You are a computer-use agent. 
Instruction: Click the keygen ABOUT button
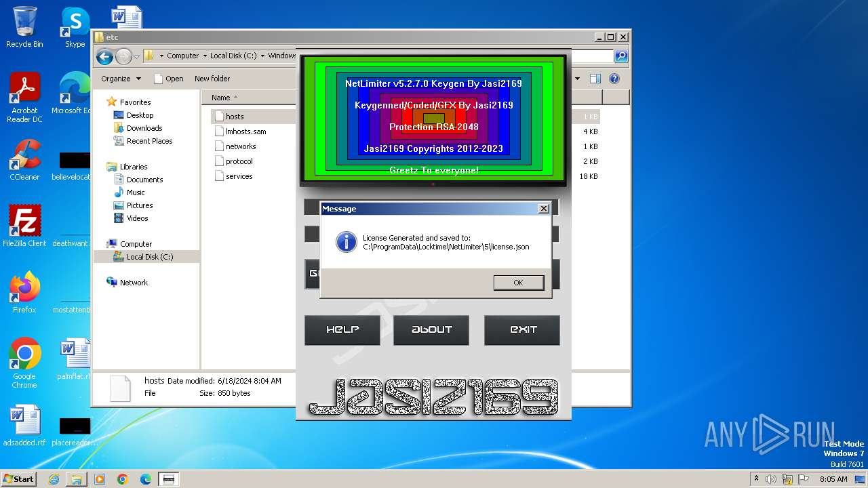431,330
